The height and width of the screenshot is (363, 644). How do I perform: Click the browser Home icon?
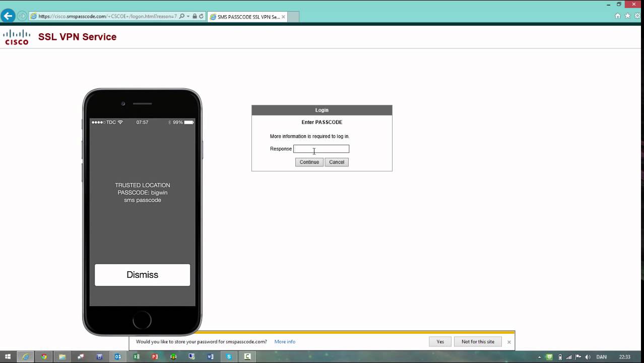(x=618, y=16)
